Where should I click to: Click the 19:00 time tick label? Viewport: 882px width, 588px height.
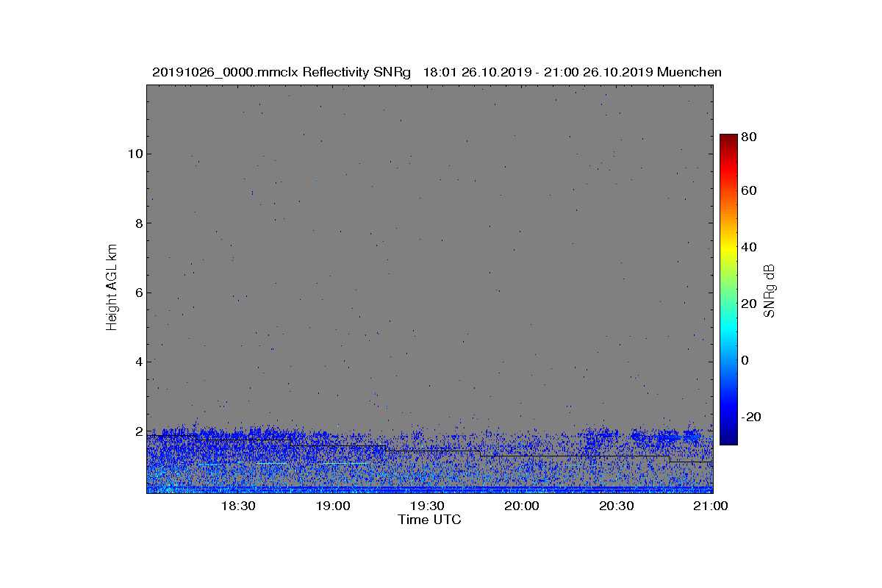(x=332, y=506)
